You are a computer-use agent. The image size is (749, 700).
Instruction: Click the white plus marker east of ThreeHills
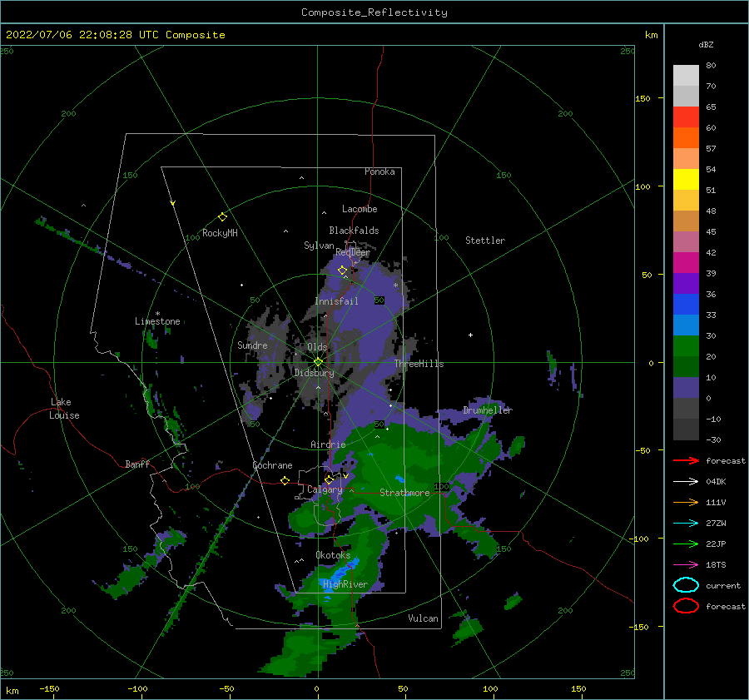click(470, 335)
